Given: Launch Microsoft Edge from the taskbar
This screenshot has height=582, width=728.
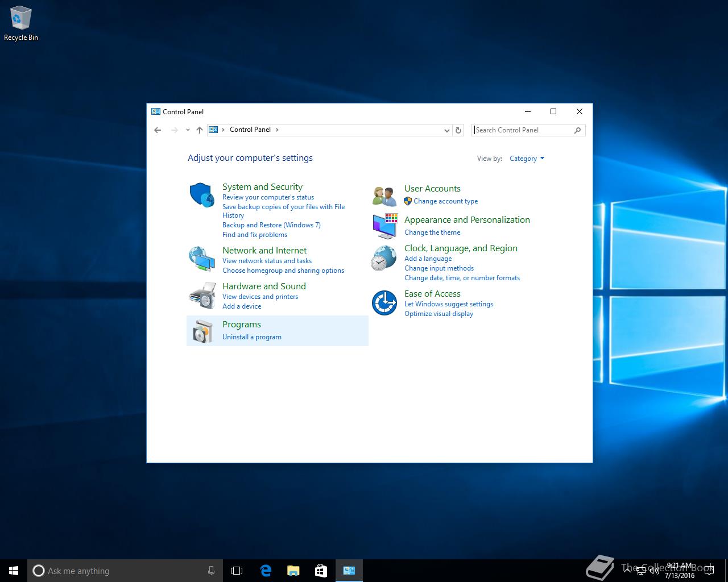Looking at the screenshot, I should [266, 571].
